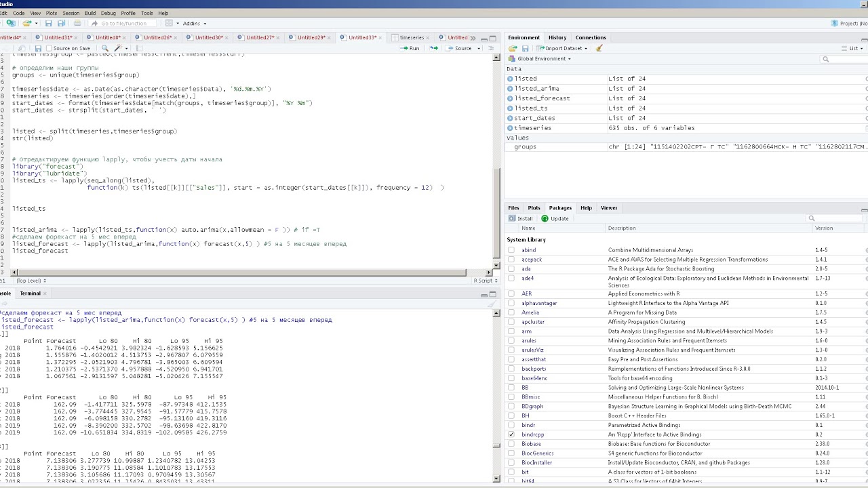Open the Untitled30 editor tab

coord(209,37)
